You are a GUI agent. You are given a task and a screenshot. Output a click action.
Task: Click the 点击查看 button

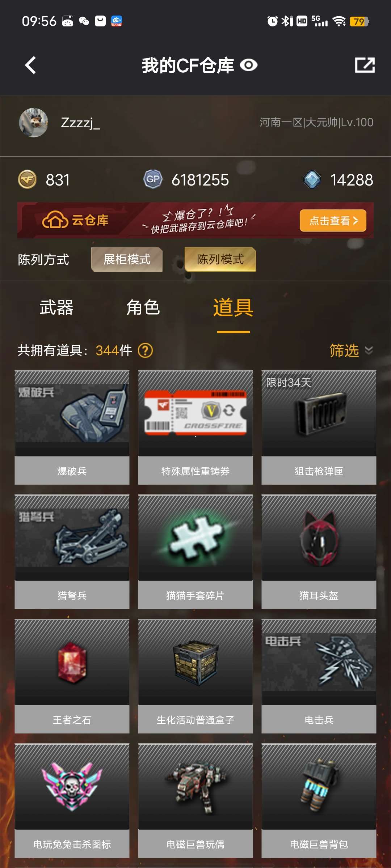(333, 221)
